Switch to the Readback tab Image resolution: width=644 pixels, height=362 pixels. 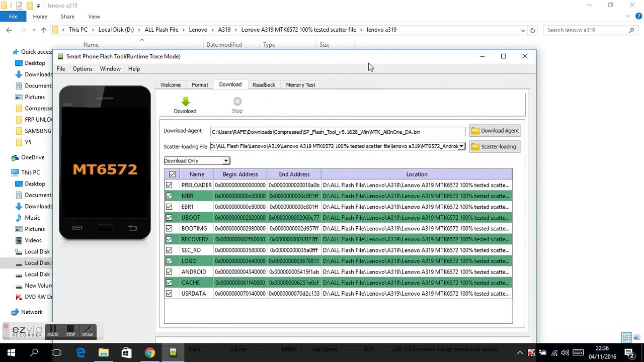pyautogui.click(x=264, y=85)
